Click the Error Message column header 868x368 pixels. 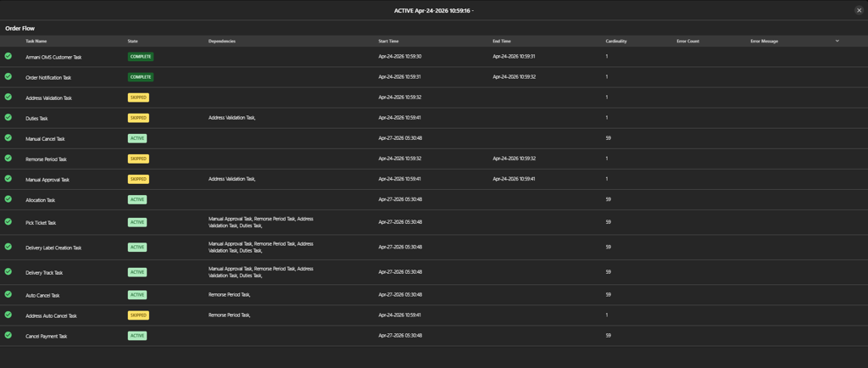(765, 42)
